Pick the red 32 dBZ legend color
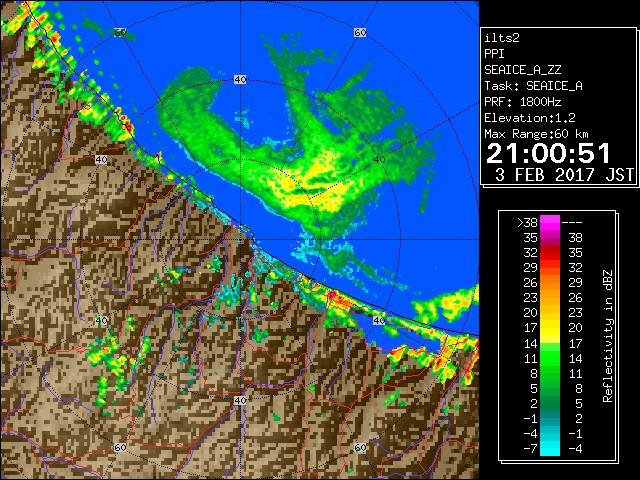 [x=550, y=253]
